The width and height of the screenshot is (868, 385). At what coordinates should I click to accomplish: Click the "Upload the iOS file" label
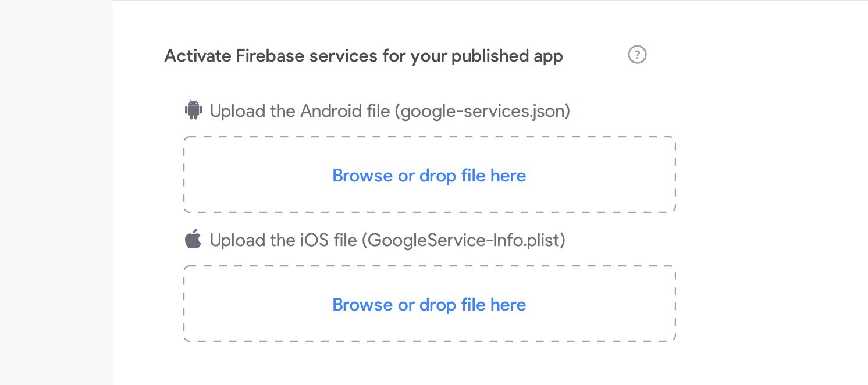pyautogui.click(x=283, y=240)
